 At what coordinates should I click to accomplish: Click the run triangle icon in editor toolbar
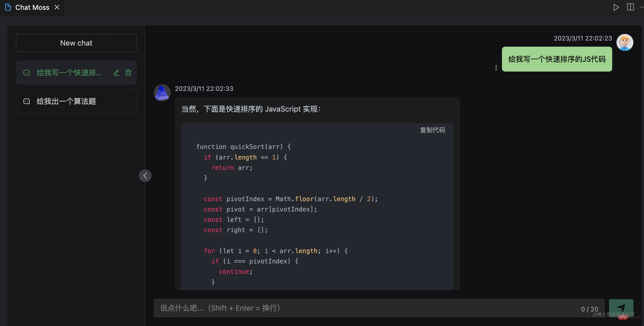[x=616, y=7]
